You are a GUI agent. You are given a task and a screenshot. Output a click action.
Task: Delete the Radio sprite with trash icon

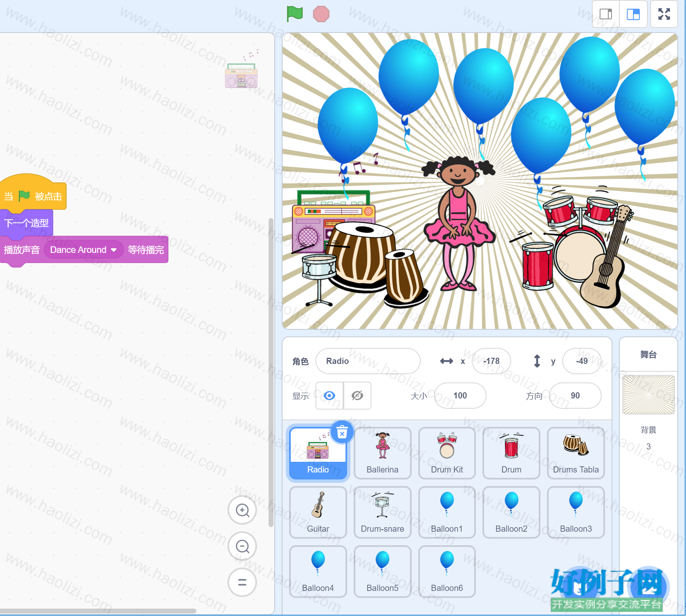(342, 432)
